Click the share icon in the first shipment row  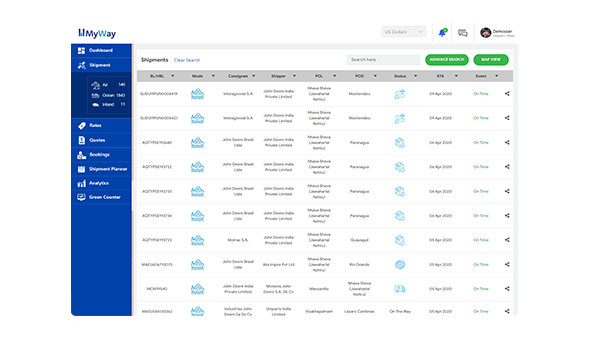pos(507,94)
